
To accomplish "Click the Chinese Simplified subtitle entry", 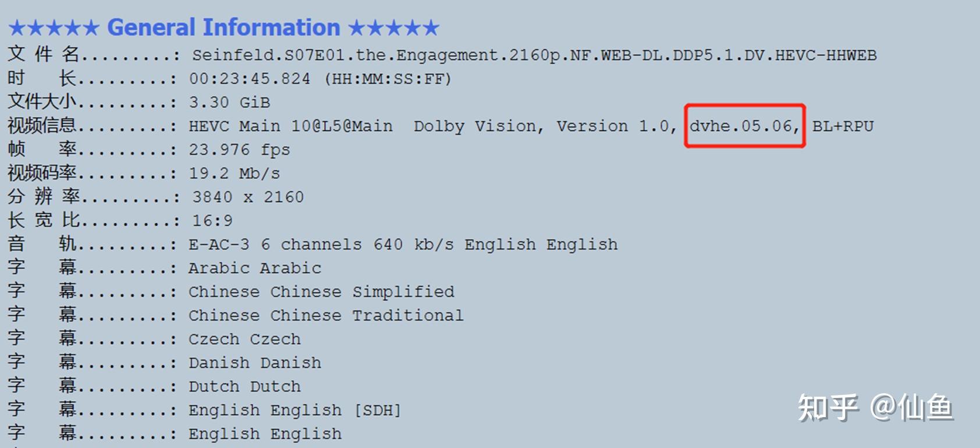I will pos(321,292).
